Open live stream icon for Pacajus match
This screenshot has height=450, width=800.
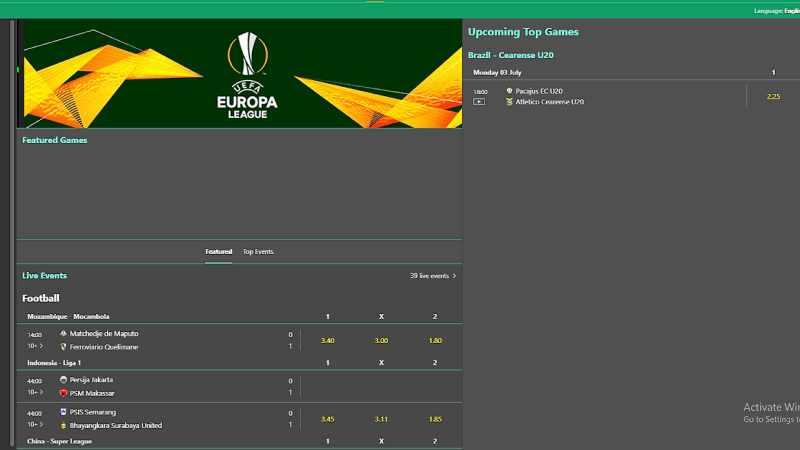tap(479, 102)
